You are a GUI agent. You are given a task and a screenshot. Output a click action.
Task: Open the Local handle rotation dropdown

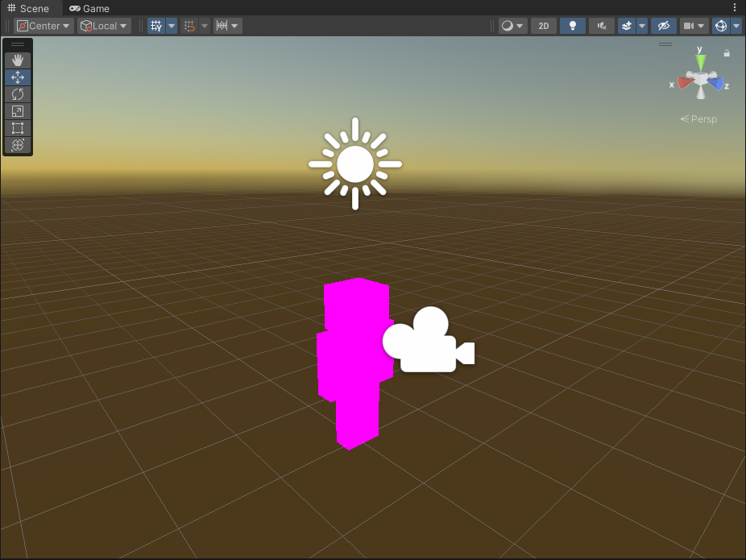tap(105, 26)
